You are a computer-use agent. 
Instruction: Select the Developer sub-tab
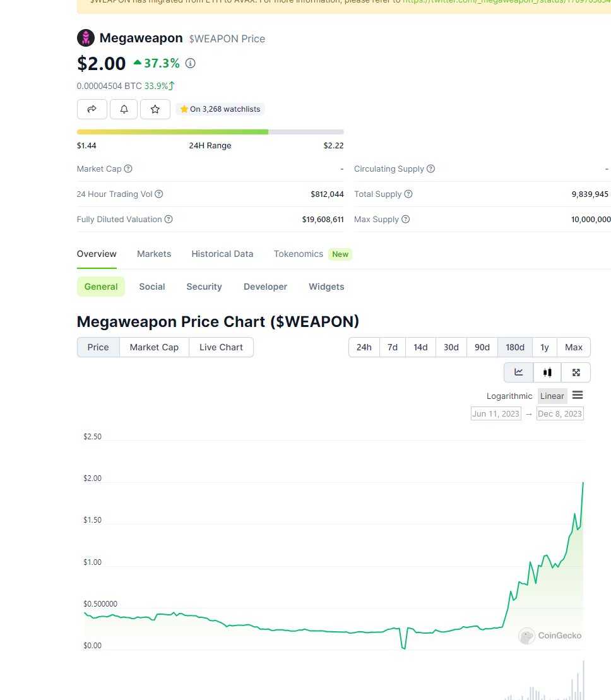tap(265, 287)
